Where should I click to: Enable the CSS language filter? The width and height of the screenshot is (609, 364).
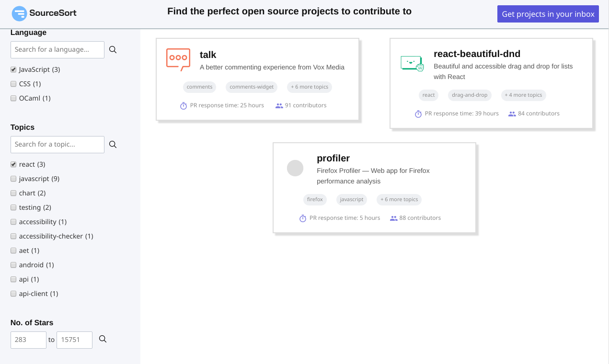[13, 84]
